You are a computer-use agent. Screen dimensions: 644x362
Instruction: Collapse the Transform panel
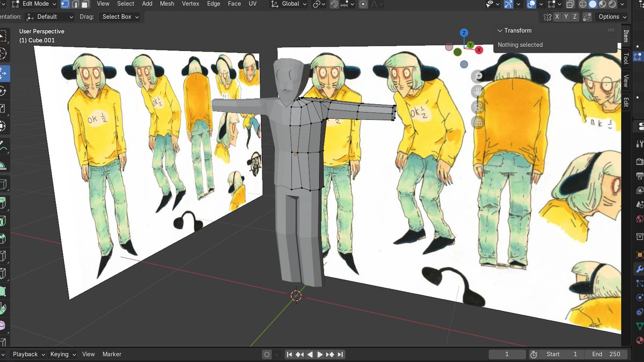[x=500, y=31]
